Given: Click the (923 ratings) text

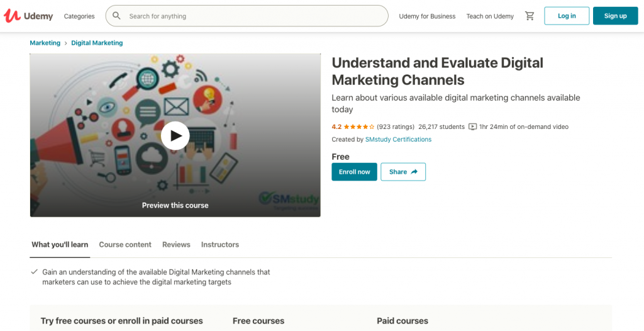Looking at the screenshot, I should [396, 126].
